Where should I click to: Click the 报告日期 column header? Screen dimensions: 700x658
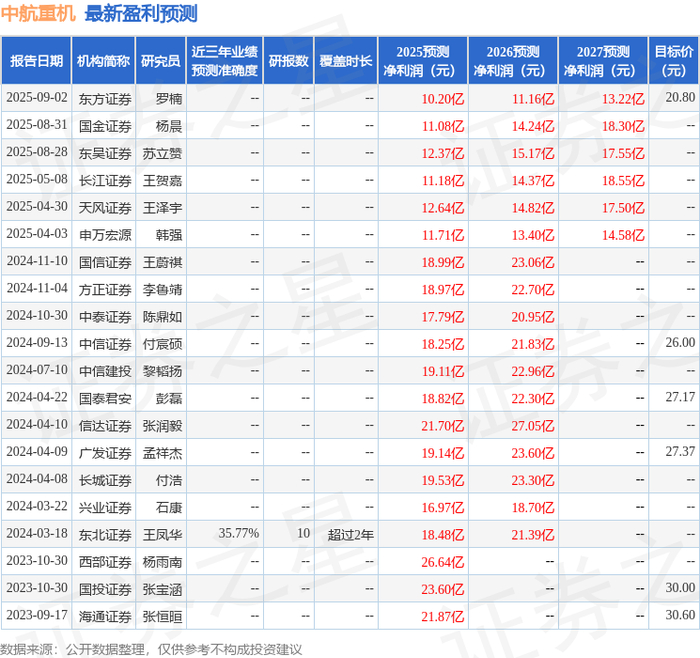36,61
